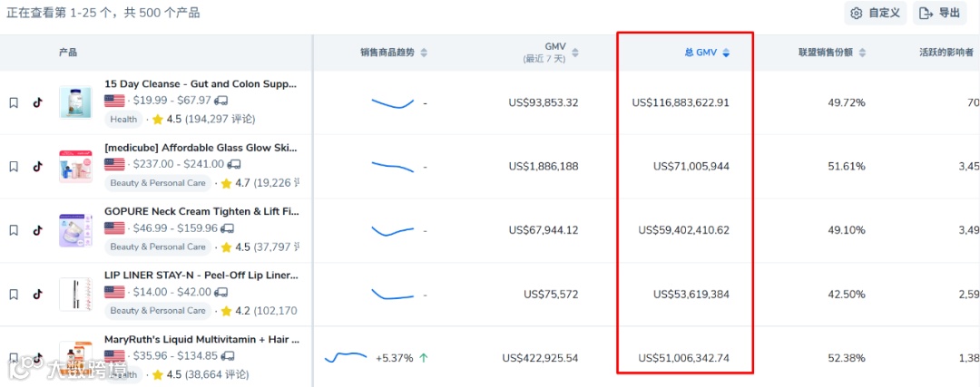Click GMV value US$93,853.32

tap(544, 103)
